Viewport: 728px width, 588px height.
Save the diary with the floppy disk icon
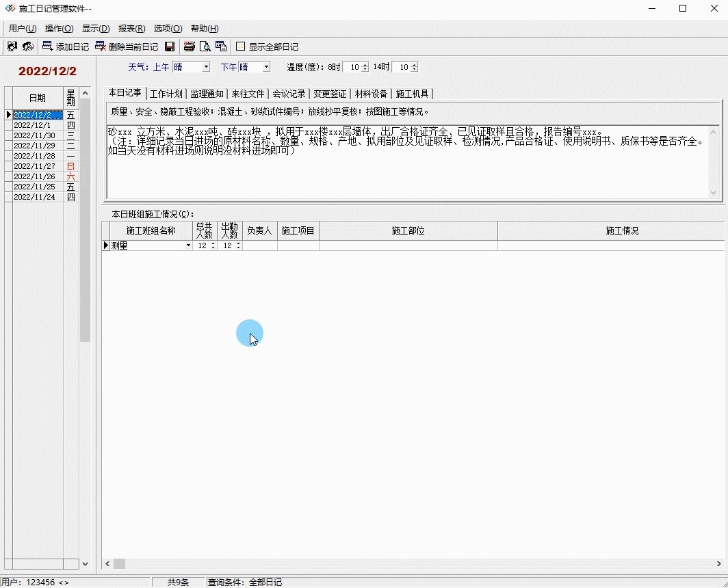(170, 46)
